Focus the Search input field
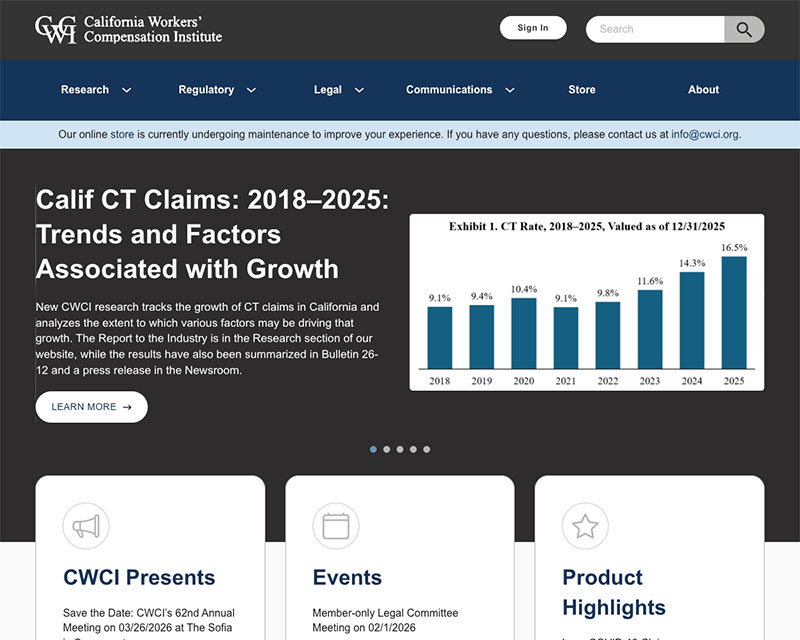The height and width of the screenshot is (640, 800). (655, 29)
